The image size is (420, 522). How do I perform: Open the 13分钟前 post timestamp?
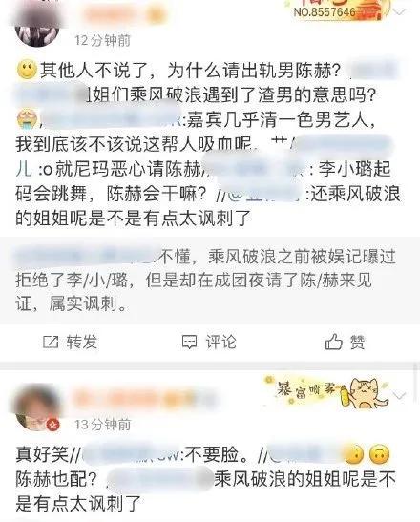102,425
